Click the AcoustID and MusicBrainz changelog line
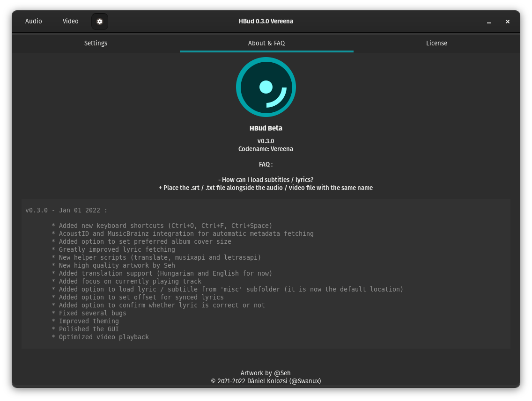This screenshot has height=401, width=532. point(183,233)
